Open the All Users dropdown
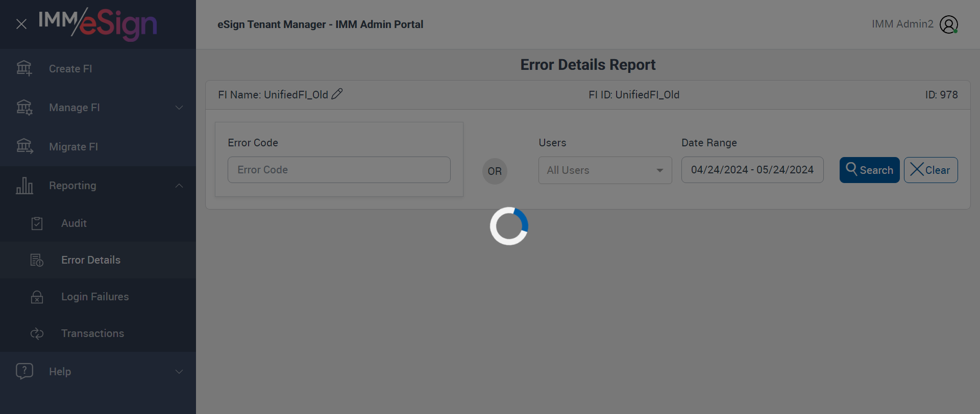The image size is (980, 414). point(605,170)
